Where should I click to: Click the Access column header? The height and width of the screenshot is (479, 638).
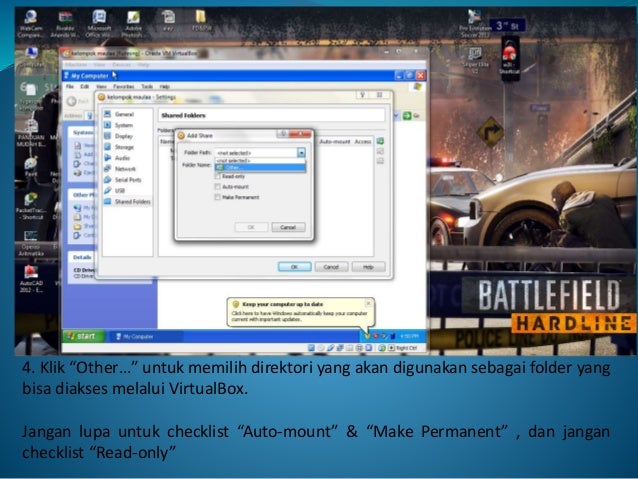(x=363, y=142)
